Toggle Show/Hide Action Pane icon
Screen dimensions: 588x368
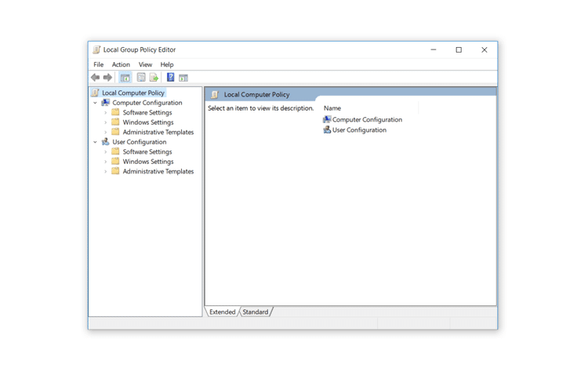coord(183,78)
